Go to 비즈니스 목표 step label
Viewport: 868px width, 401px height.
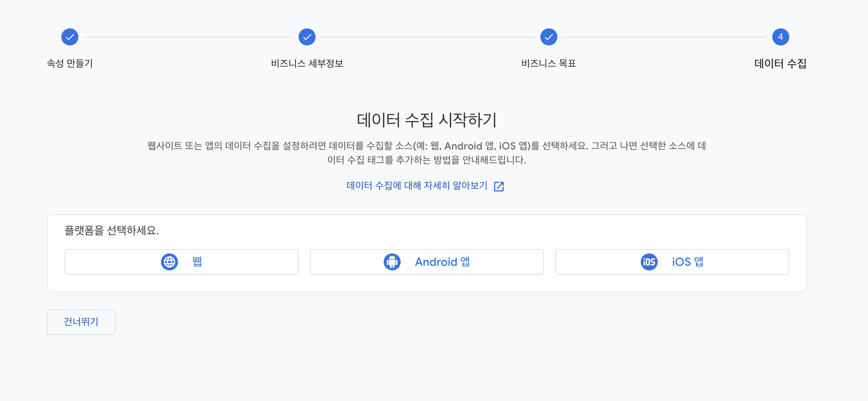coord(549,64)
